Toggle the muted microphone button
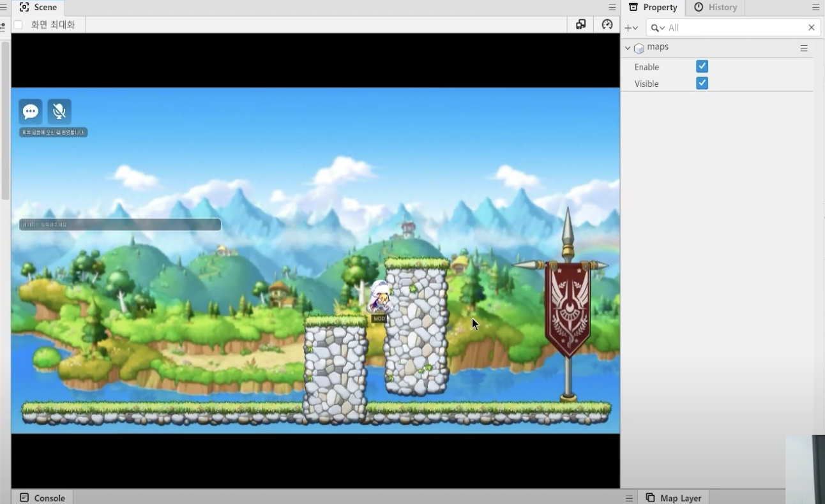 (x=59, y=112)
